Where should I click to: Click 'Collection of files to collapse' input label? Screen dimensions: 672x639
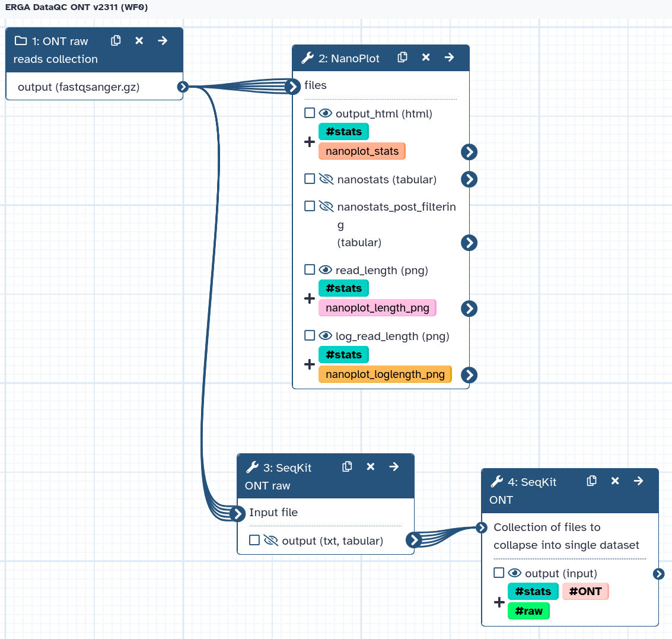pyautogui.click(x=566, y=536)
